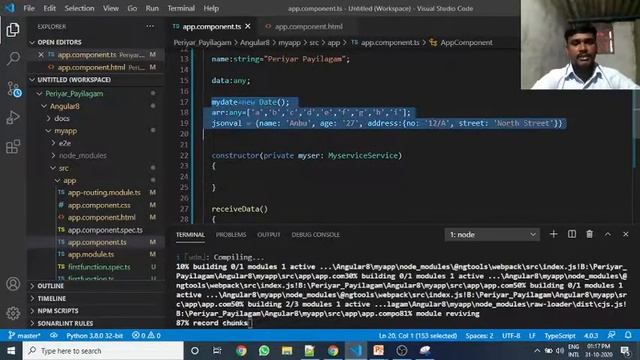The width and height of the screenshot is (640, 360).
Task: Open Task View on taskbar
Action: pyautogui.click(x=217, y=351)
